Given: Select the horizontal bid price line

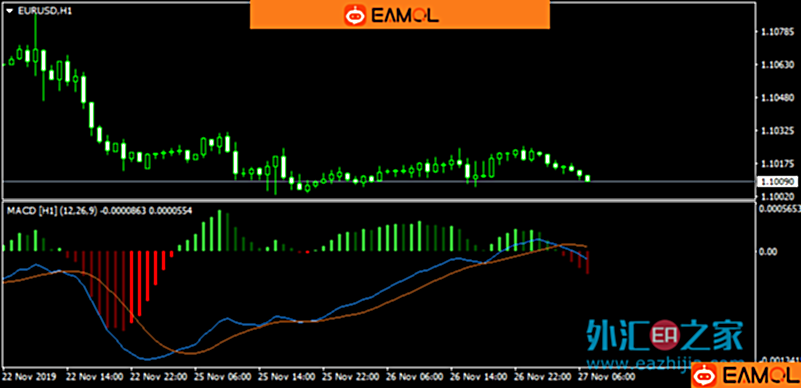Looking at the screenshot, I should pyautogui.click(x=378, y=181).
